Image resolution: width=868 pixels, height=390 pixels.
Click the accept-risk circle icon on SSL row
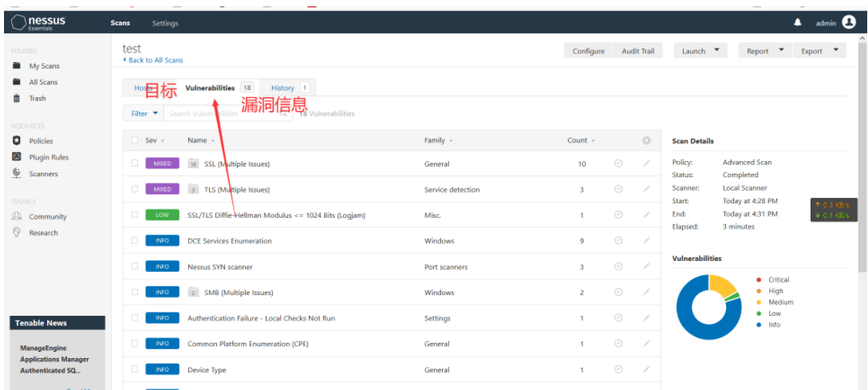[619, 163]
